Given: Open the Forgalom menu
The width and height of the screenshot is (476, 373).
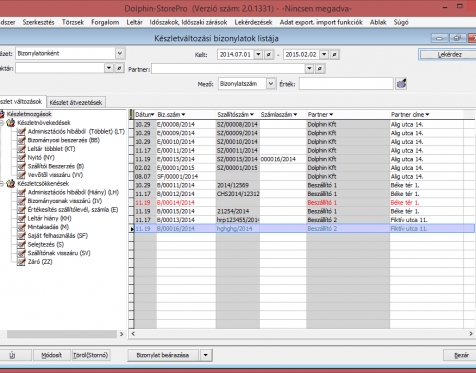Looking at the screenshot, I should click(x=105, y=22).
